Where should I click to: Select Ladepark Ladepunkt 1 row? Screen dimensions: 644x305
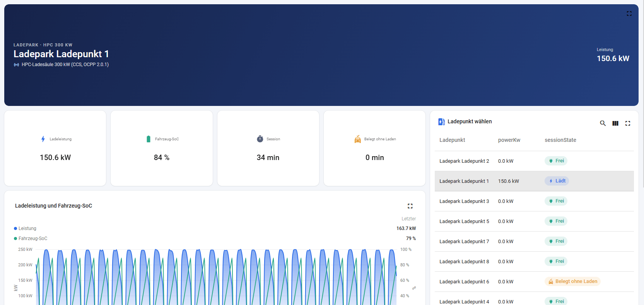pos(534,181)
